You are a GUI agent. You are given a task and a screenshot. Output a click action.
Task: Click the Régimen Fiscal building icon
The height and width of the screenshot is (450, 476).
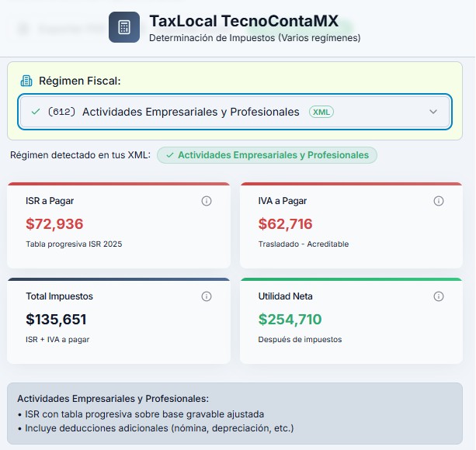[x=26, y=81]
